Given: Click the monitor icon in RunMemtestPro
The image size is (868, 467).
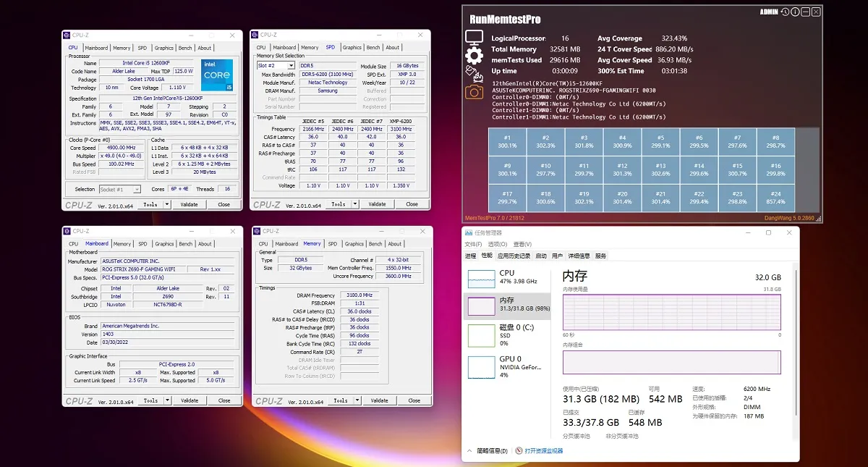Looking at the screenshot, I should point(474,38).
